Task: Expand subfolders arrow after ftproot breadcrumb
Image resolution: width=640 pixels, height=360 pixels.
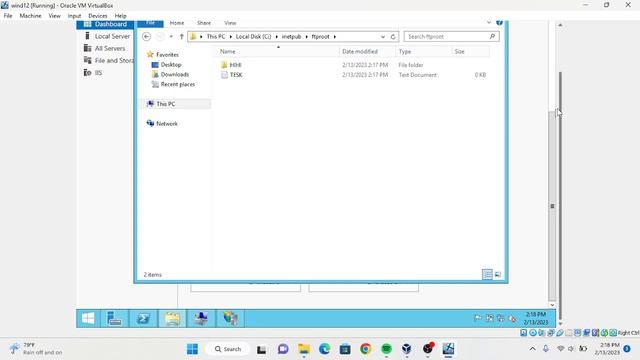Action: click(335, 37)
